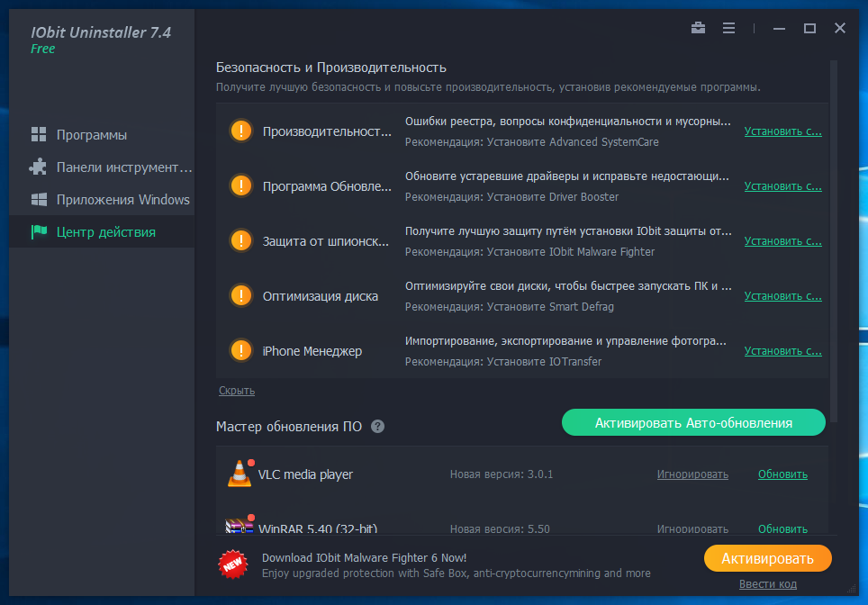Update VLC media player via Обновить
This screenshot has width=868, height=605.
point(782,474)
